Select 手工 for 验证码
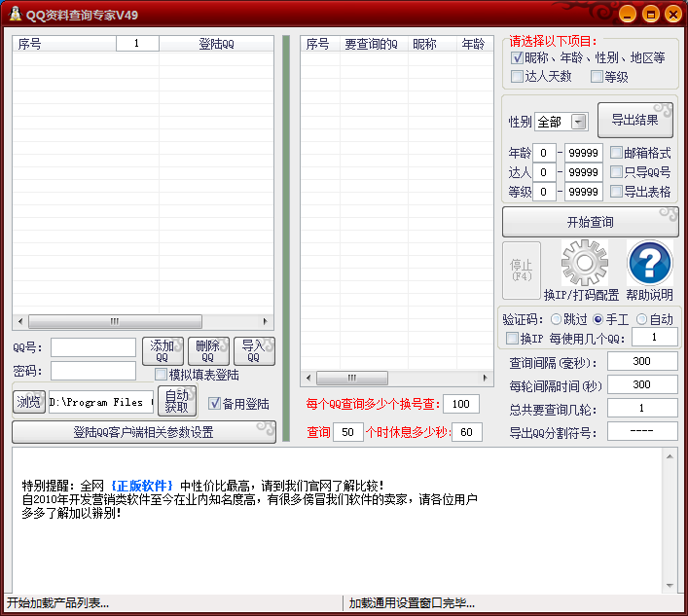 pyautogui.click(x=597, y=319)
